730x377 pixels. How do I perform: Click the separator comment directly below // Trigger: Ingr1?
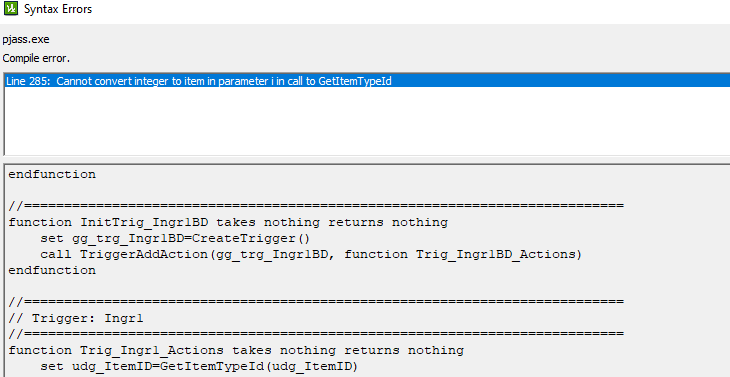pos(316,334)
